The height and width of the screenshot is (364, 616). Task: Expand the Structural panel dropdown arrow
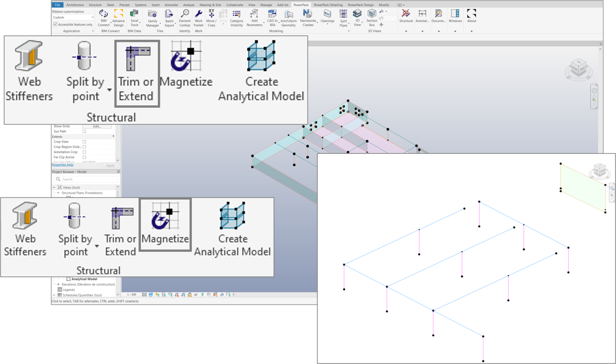pos(406,31)
